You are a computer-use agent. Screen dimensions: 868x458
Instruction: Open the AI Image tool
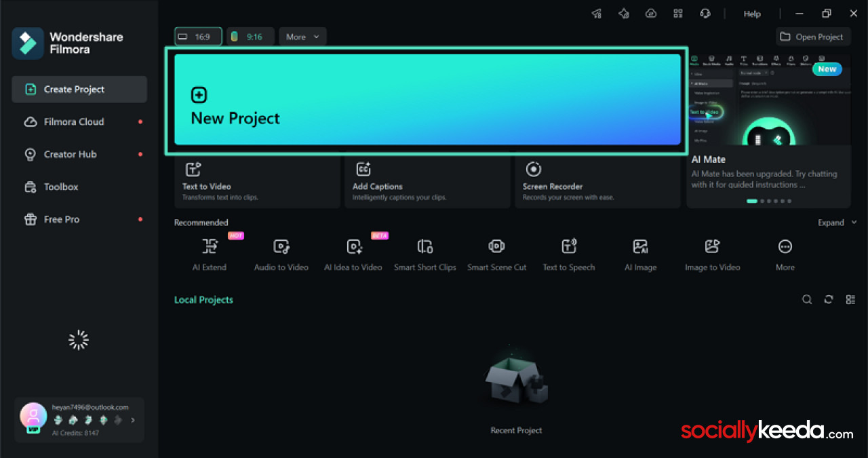click(641, 254)
